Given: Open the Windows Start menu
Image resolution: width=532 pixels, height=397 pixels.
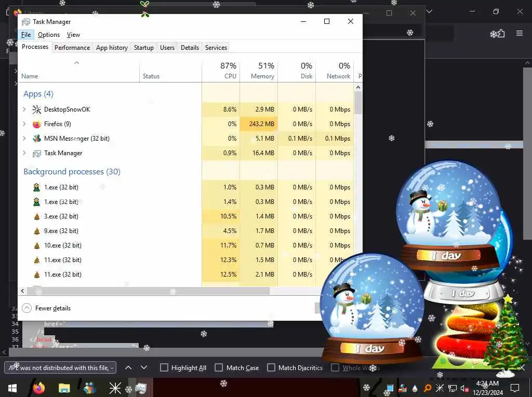Looking at the screenshot, I should pos(12,388).
